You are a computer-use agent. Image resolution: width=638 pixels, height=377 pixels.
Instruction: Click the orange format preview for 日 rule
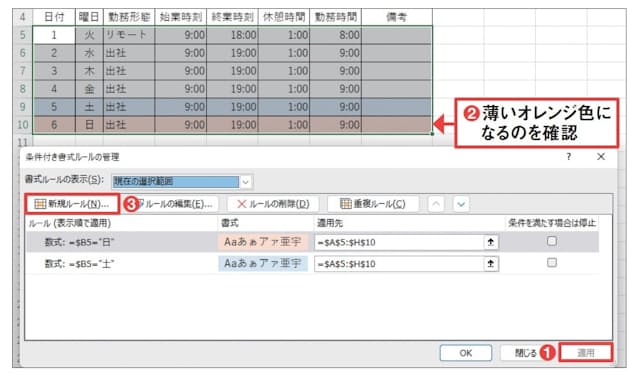[263, 242]
